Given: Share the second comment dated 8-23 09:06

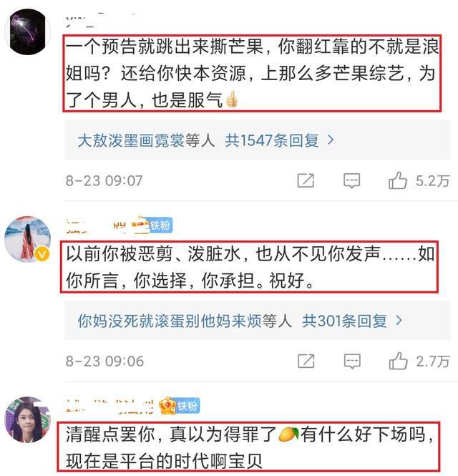Looking at the screenshot, I should click(306, 361).
